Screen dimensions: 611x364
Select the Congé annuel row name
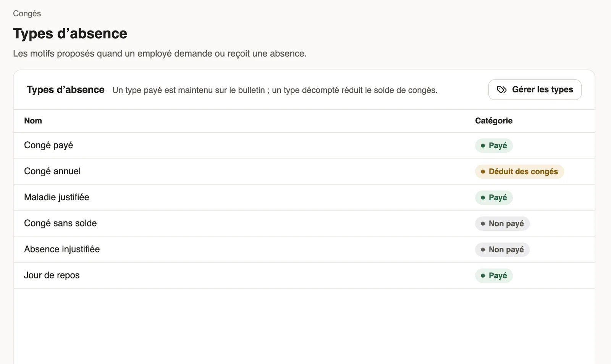pyautogui.click(x=52, y=171)
